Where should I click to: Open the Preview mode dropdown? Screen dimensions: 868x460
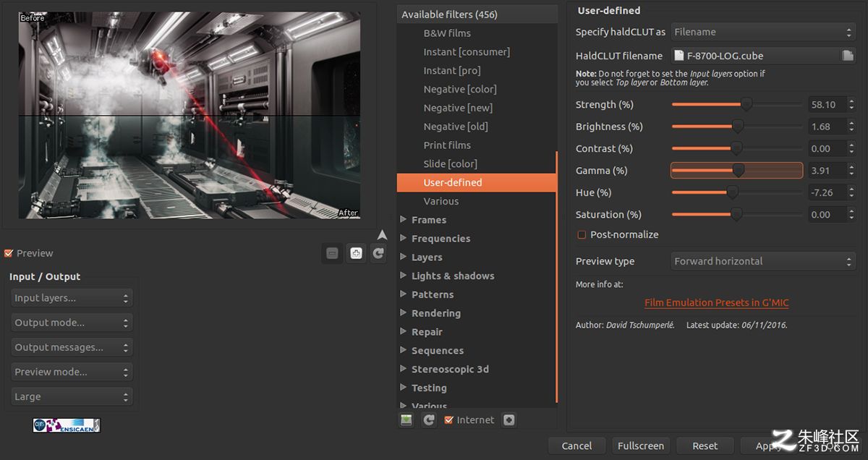72,372
